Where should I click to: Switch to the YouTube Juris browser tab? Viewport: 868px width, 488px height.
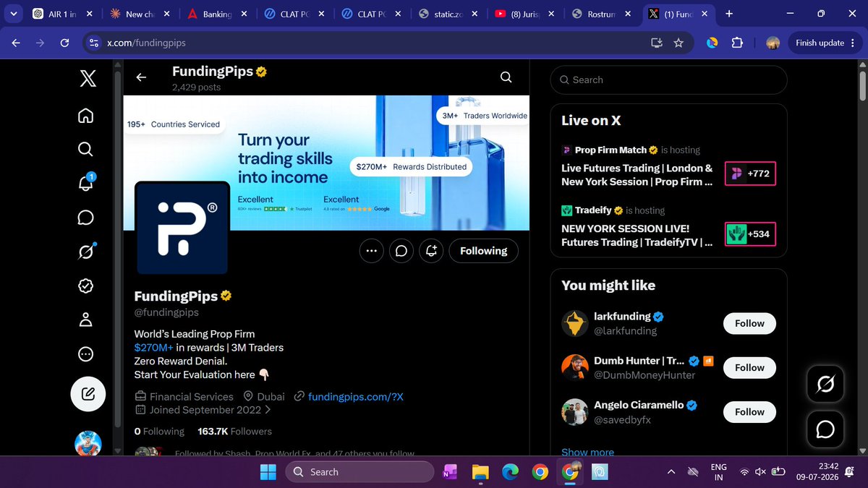pyautogui.click(x=524, y=14)
